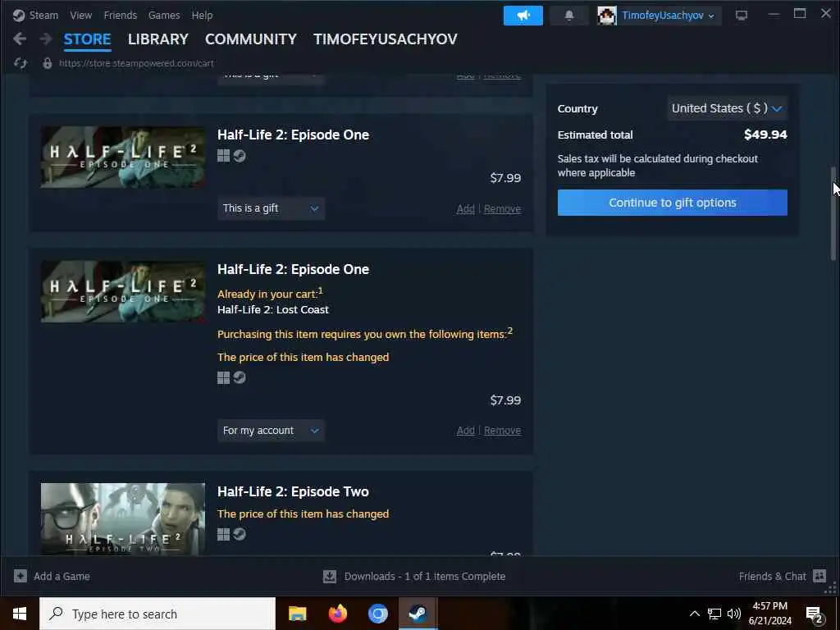Image resolution: width=840 pixels, height=630 pixels.
Task: Remove 'For my account' Half-Life 2: Episode One
Action: tap(503, 431)
